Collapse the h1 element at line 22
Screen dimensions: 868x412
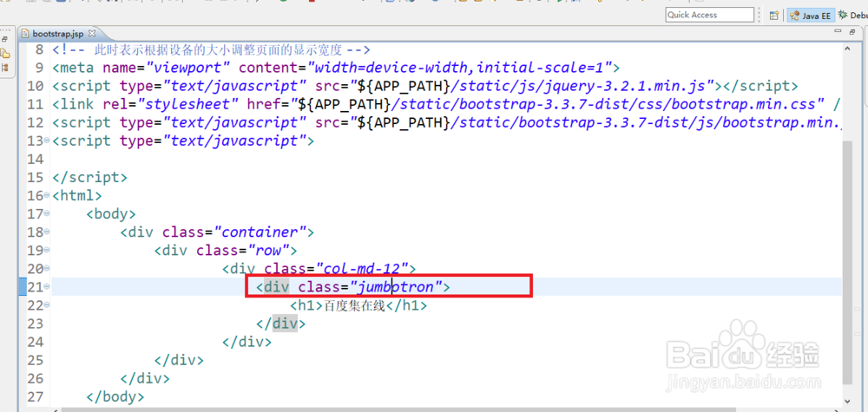[47, 305]
